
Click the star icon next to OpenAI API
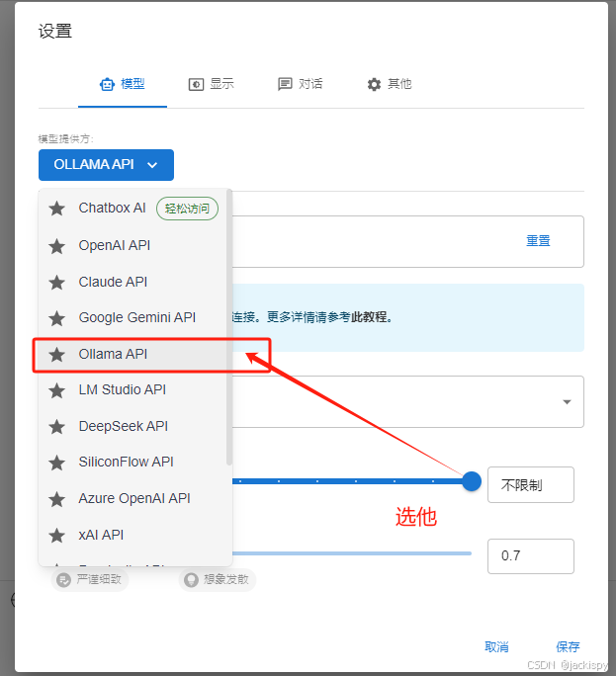[56, 247]
